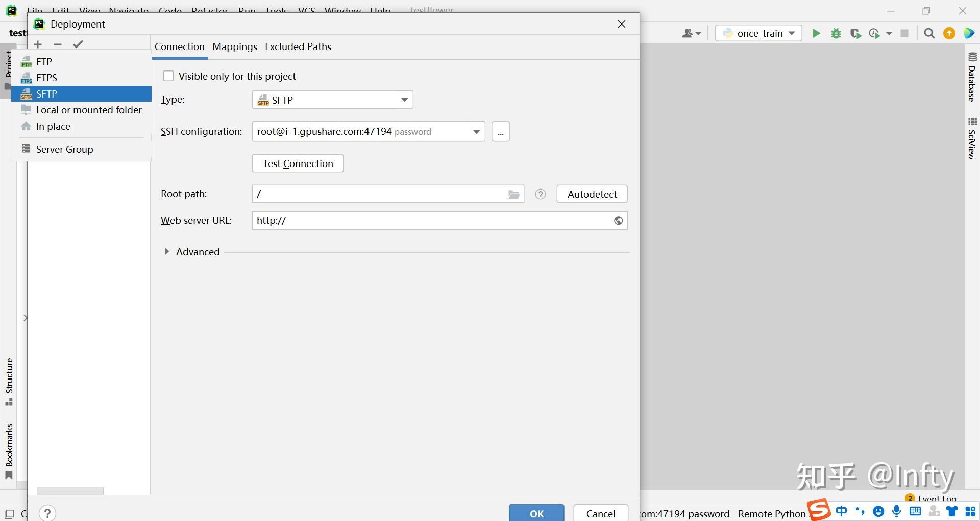Viewport: 980px width, 521px height.
Task: Open Search Everywhere magnifier
Action: pos(929,33)
